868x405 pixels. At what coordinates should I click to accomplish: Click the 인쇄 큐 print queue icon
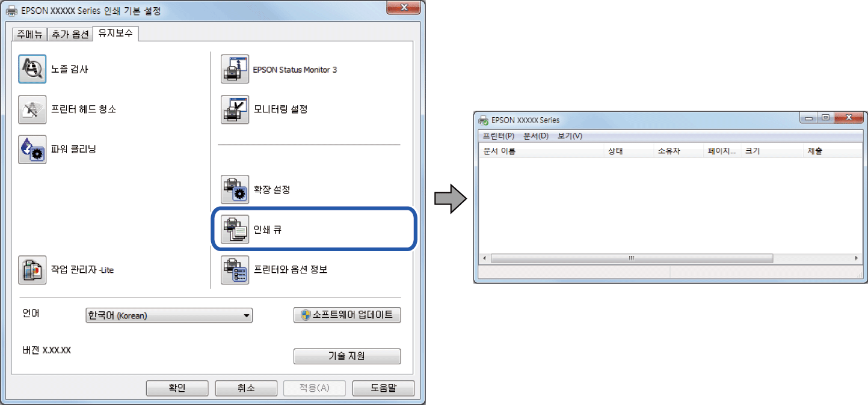tap(235, 230)
